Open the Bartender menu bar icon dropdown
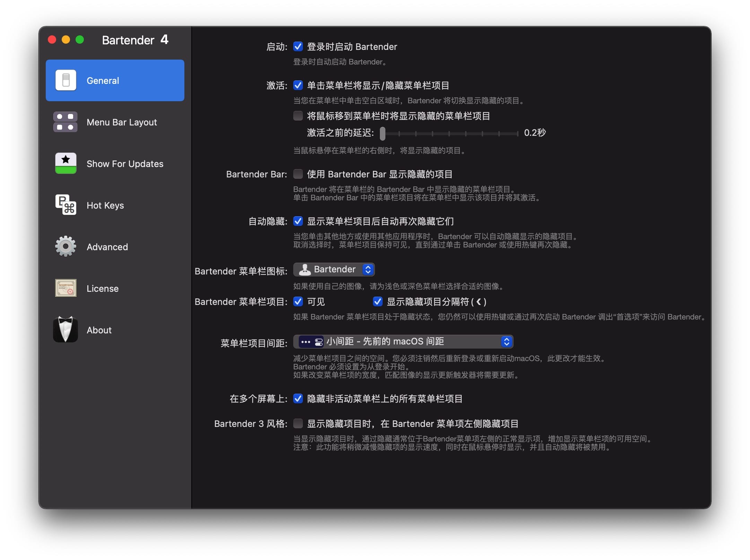The width and height of the screenshot is (750, 560). point(333,270)
